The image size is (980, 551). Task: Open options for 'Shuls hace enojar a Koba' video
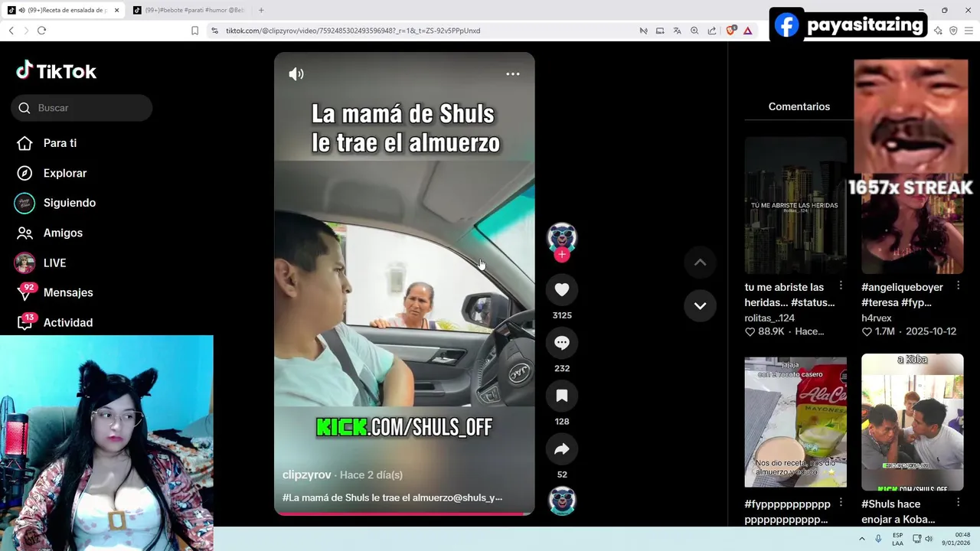pos(958,503)
